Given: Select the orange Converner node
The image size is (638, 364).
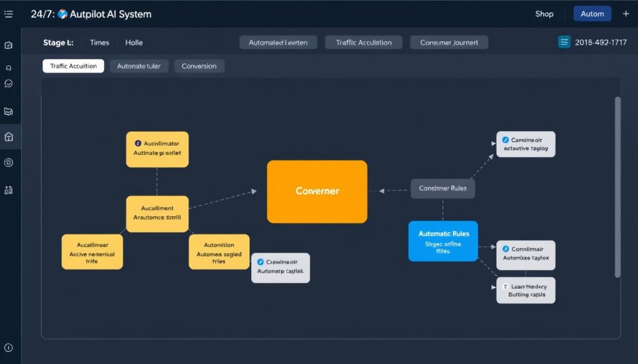Looking at the screenshot, I should [317, 191].
